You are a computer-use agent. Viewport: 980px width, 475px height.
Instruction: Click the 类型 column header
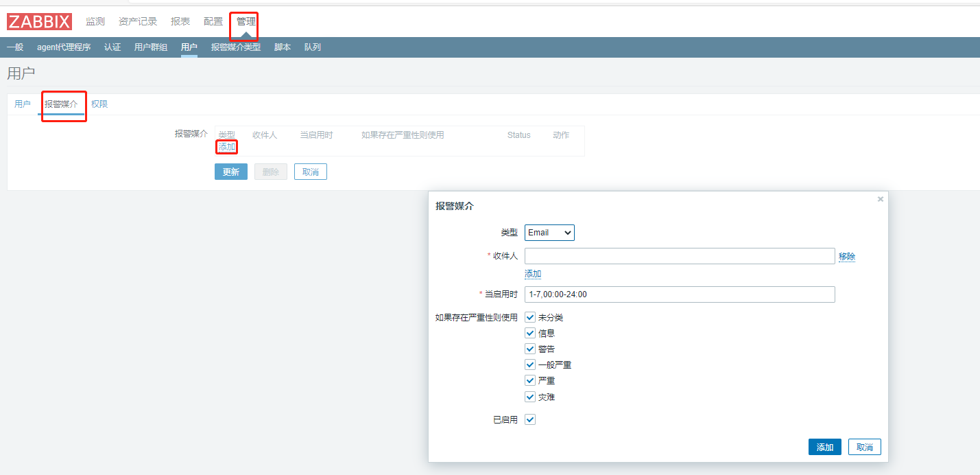(x=227, y=135)
